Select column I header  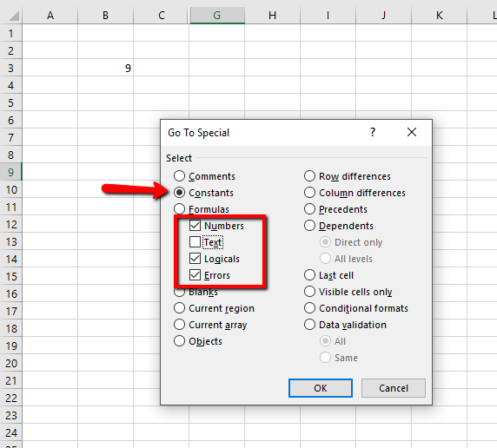[x=328, y=15]
